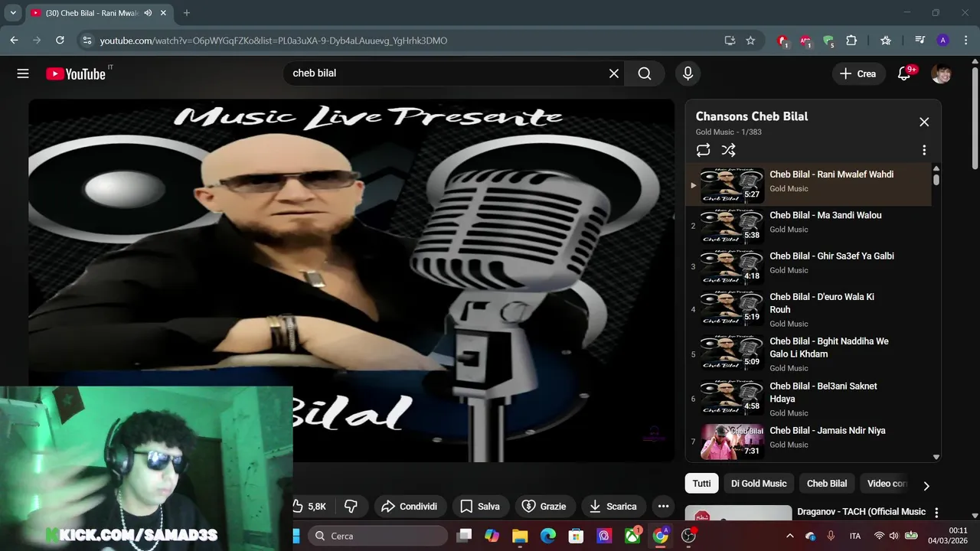Viewport: 980px width, 551px height.
Task: Select the 'Di Gold Music' chip
Action: pyautogui.click(x=759, y=484)
